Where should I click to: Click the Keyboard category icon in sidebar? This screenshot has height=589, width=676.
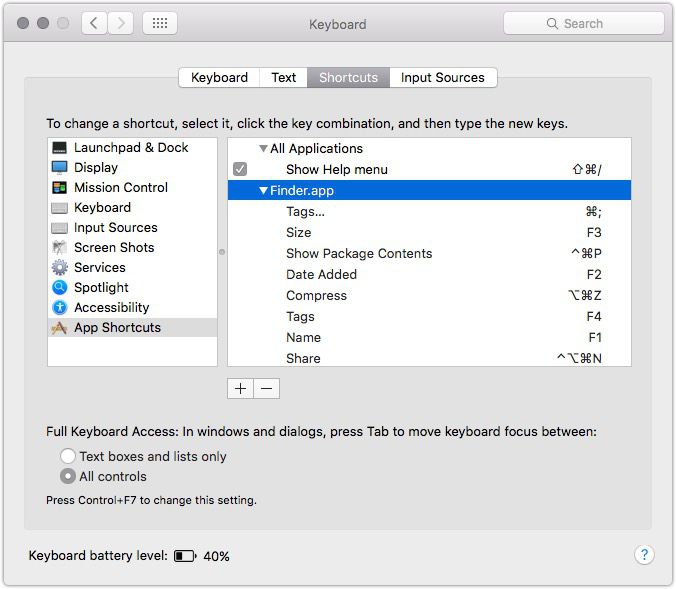[59, 208]
